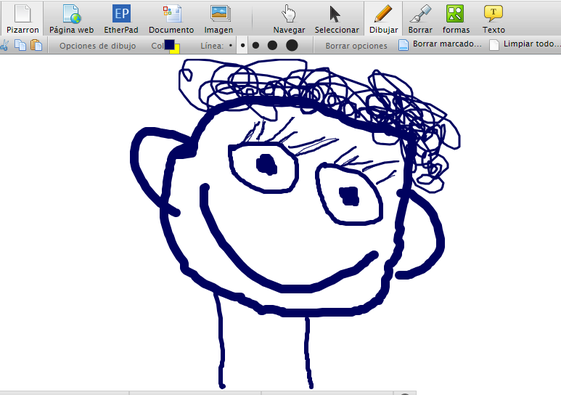Select the second-largest line width dot
561x395 pixels.
(x=272, y=45)
